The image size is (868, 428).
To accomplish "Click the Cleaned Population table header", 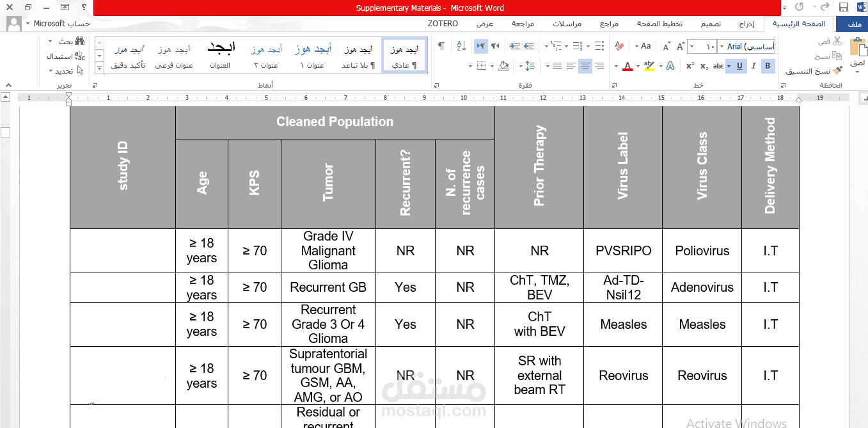I will pos(335,122).
